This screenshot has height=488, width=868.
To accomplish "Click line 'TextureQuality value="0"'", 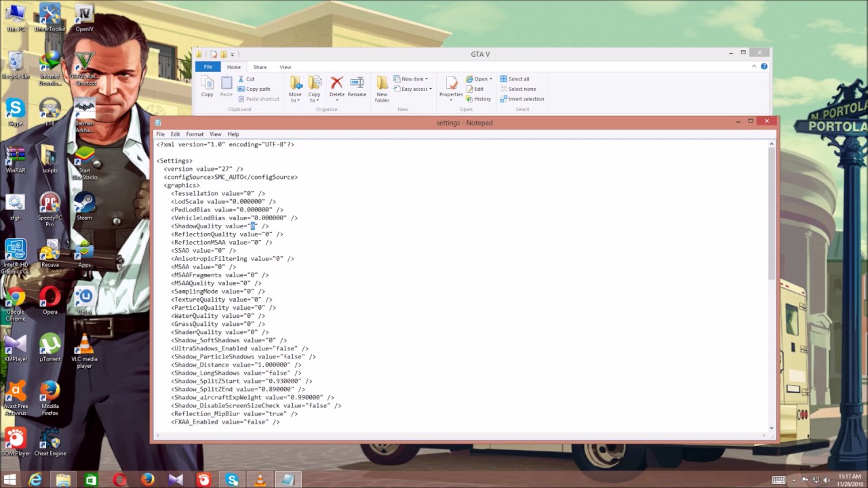I will pos(222,300).
